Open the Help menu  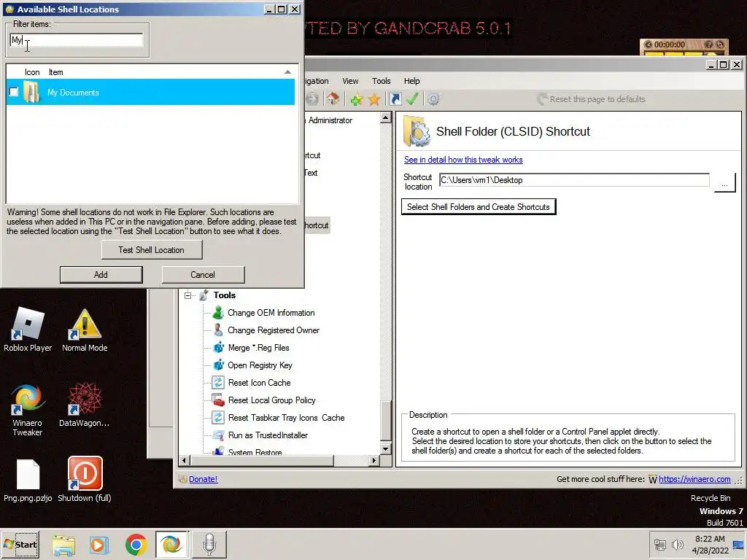click(411, 81)
